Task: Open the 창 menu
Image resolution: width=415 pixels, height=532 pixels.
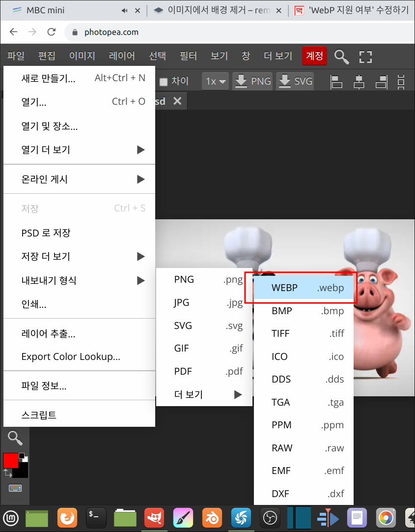Action: click(x=246, y=56)
